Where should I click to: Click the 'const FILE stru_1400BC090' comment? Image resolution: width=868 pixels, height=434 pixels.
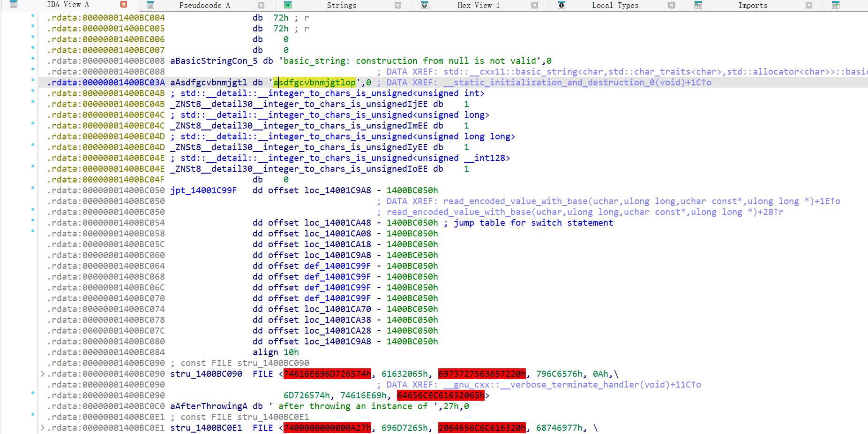(x=239, y=363)
